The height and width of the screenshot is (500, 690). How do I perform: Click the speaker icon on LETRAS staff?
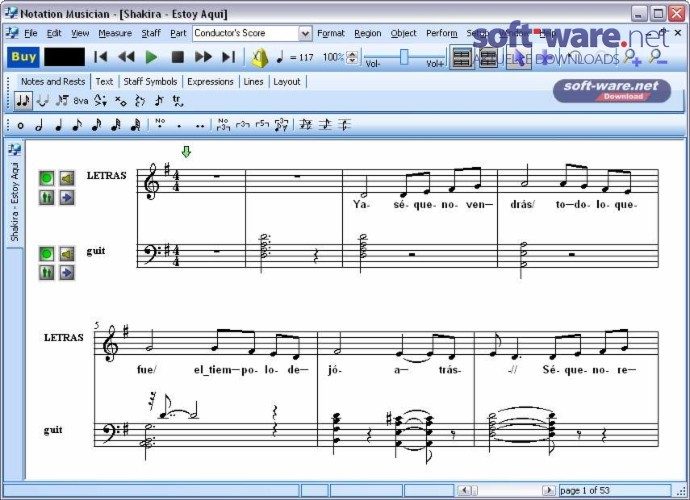tap(66, 178)
